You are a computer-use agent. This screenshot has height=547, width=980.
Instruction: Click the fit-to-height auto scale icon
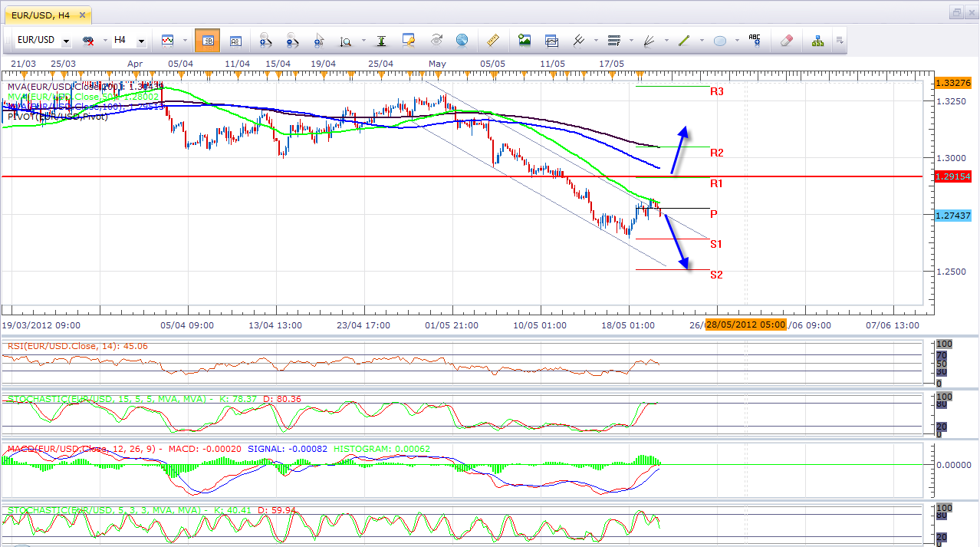click(381, 41)
